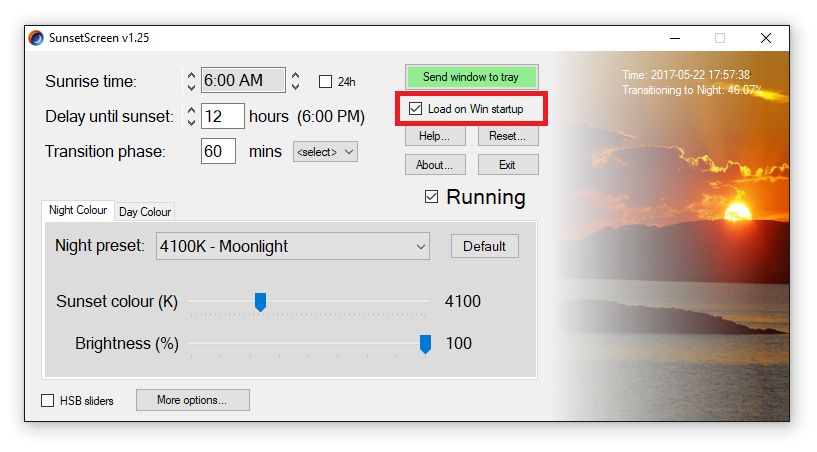This screenshot has height=452, width=817.
Task: Close the SunsetScreen window
Action: point(765,38)
